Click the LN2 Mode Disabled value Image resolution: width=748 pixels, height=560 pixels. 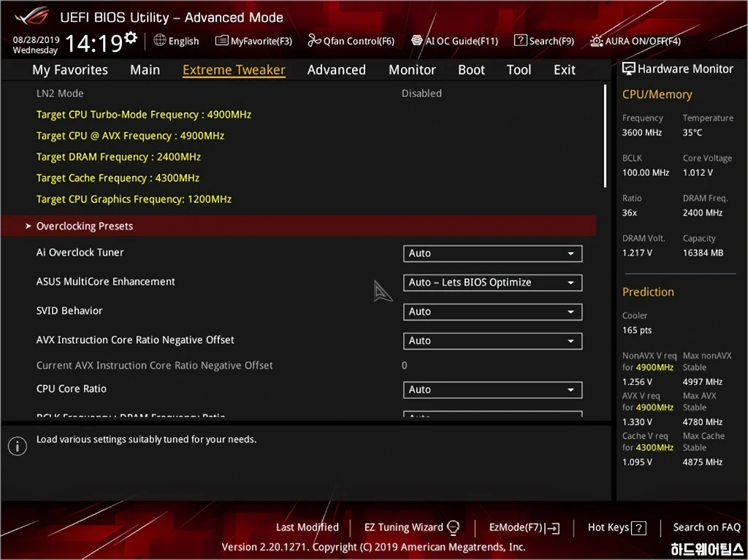click(421, 93)
